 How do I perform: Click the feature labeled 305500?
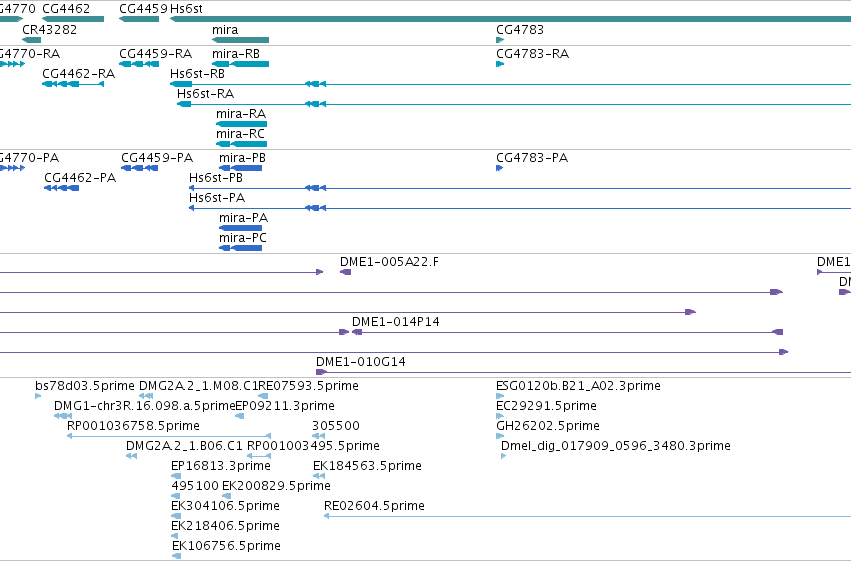click(x=319, y=436)
